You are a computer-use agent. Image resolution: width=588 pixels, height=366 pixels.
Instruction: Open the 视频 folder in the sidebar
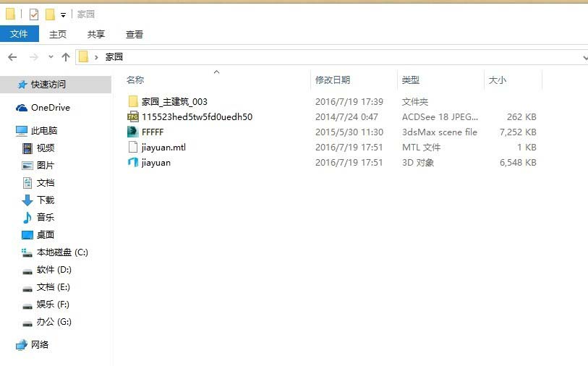46,148
